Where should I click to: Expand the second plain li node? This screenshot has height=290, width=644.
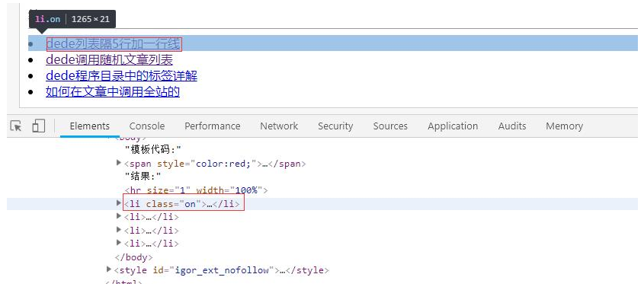119,230
